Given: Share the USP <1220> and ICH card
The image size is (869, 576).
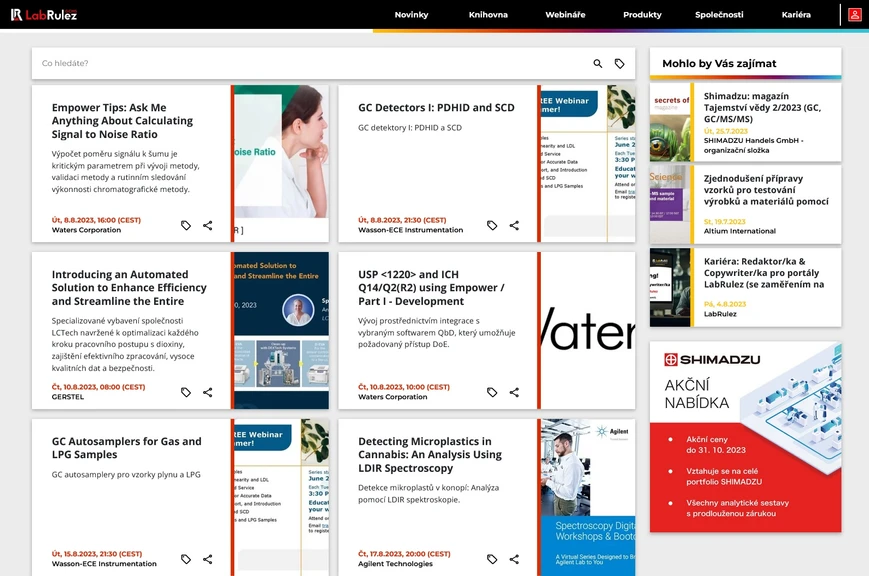Looking at the screenshot, I should (514, 392).
